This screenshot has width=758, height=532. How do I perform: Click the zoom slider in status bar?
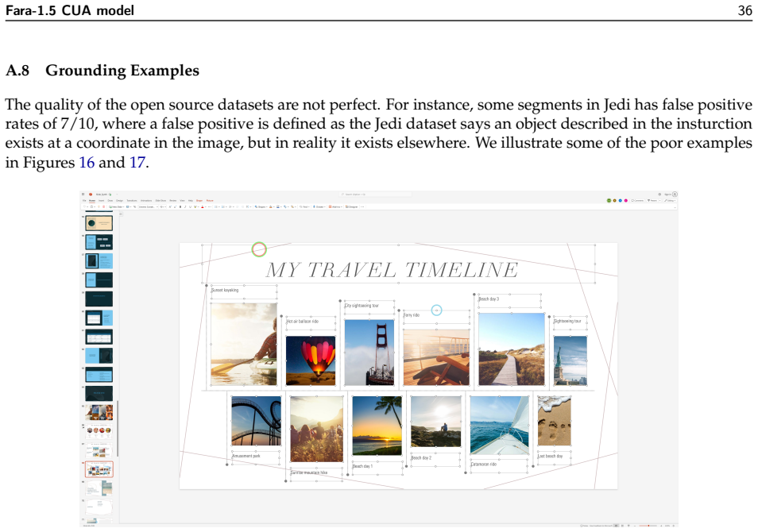coord(648,526)
